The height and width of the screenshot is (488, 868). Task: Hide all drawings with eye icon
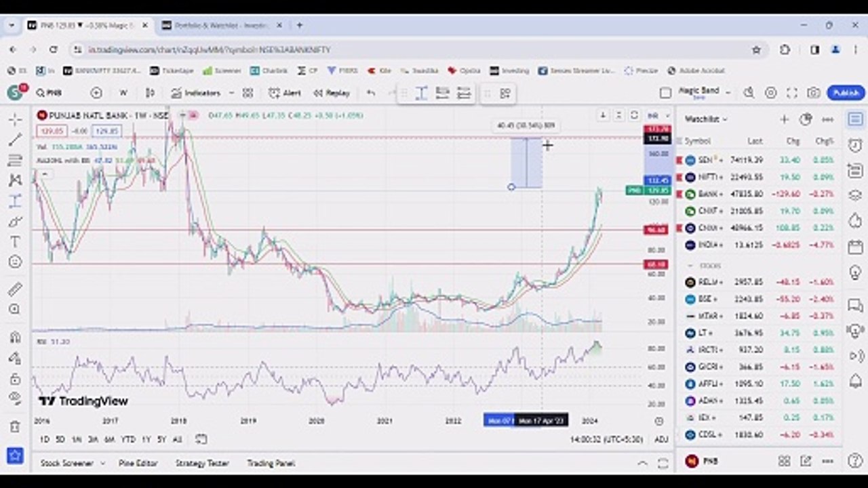tap(15, 399)
